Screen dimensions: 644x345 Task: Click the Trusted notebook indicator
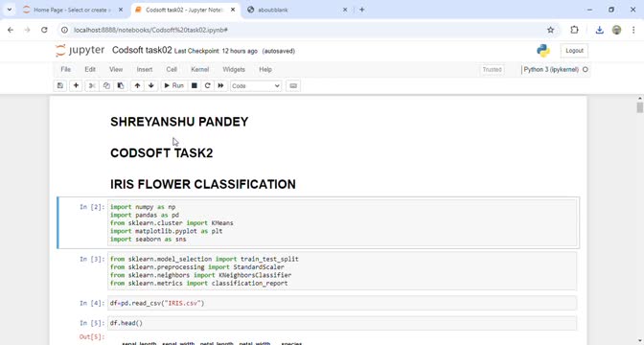(x=492, y=69)
